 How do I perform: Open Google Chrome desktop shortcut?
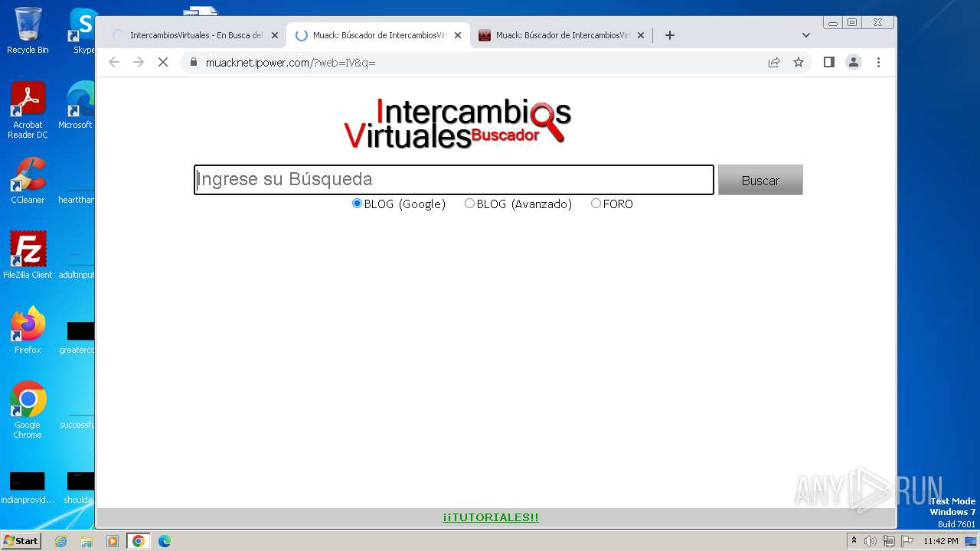coord(28,410)
